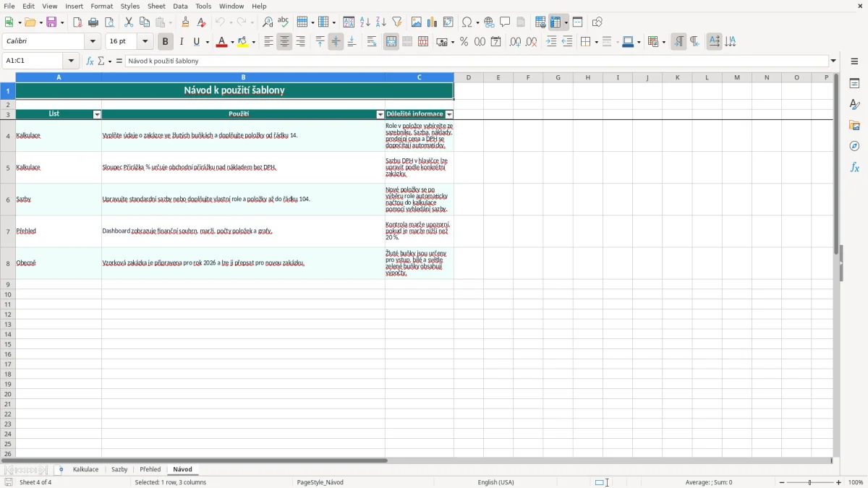
Task: Apply the yellow background color swatch
Action: coord(243,42)
